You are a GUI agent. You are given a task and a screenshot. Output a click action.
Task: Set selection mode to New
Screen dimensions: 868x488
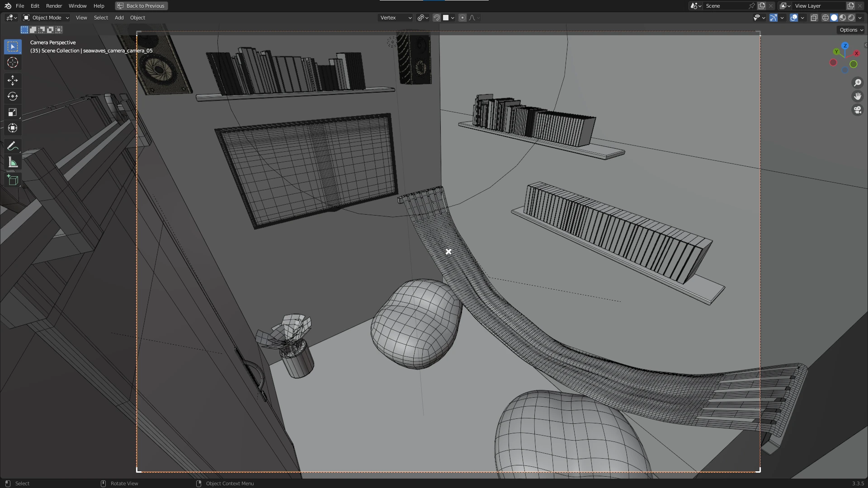coord(24,30)
